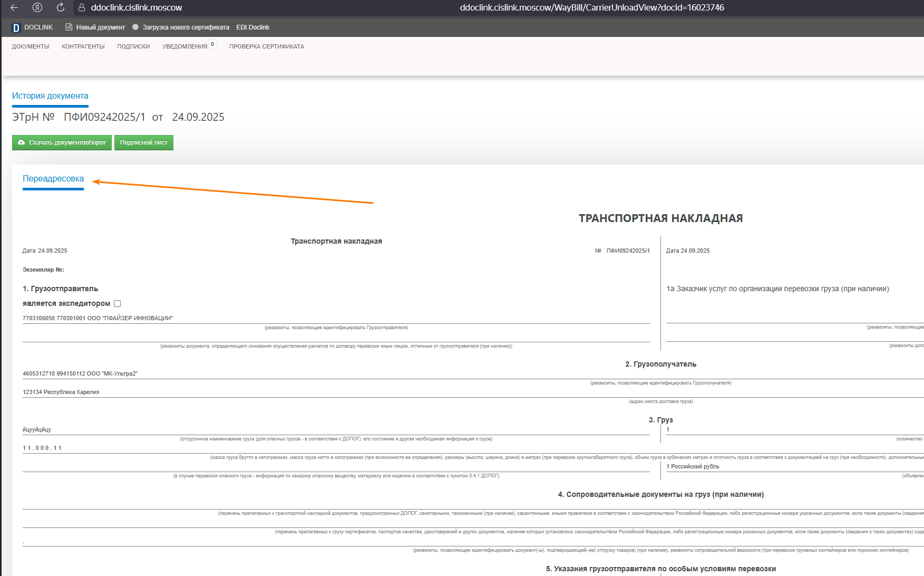Click 2. Грузополучатель section title
Screen dimensions: 924x576
click(660, 364)
